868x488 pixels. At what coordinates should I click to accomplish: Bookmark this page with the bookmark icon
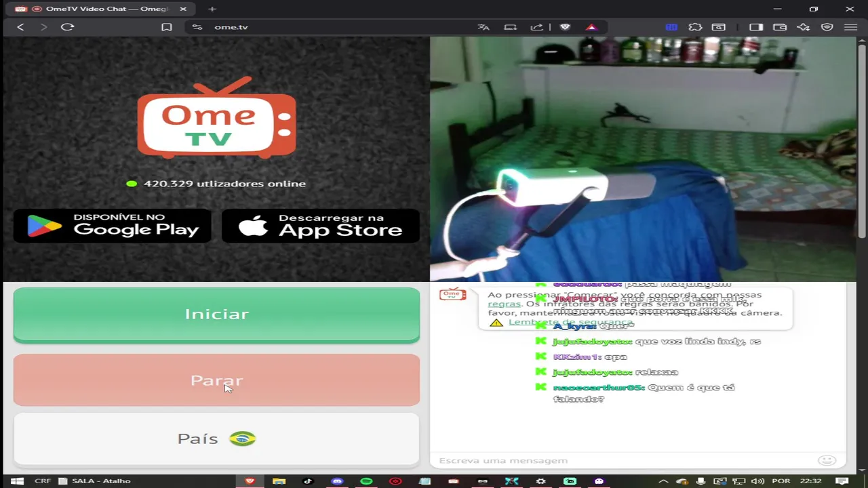pos(166,27)
